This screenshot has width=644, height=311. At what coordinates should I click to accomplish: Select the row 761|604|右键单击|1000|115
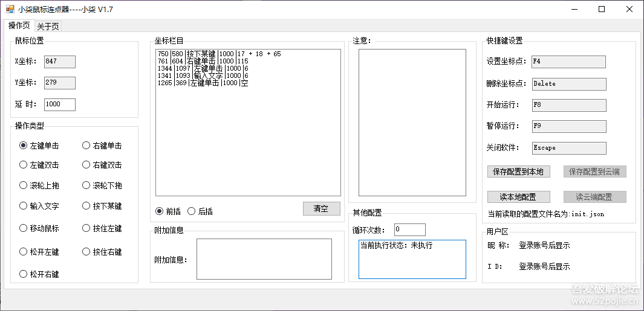[248, 61]
